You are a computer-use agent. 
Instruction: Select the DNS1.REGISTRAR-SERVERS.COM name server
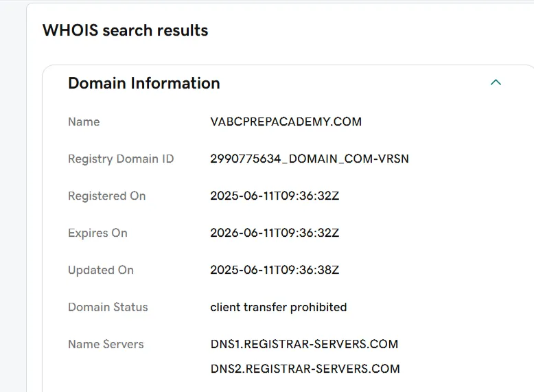(304, 345)
